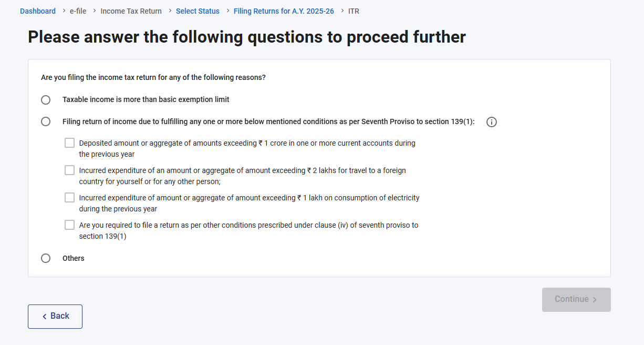This screenshot has width=644, height=345.
Task: Click the Back button
Action: pyautogui.click(x=55, y=317)
